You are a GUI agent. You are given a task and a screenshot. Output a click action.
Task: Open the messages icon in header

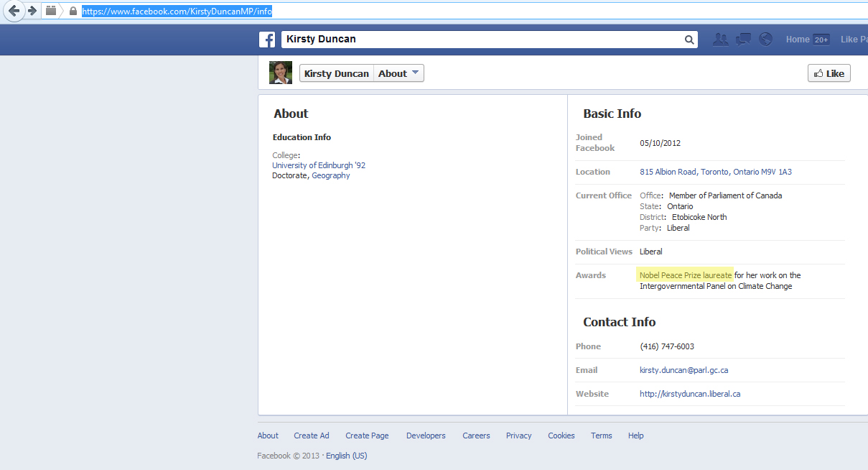(x=743, y=40)
